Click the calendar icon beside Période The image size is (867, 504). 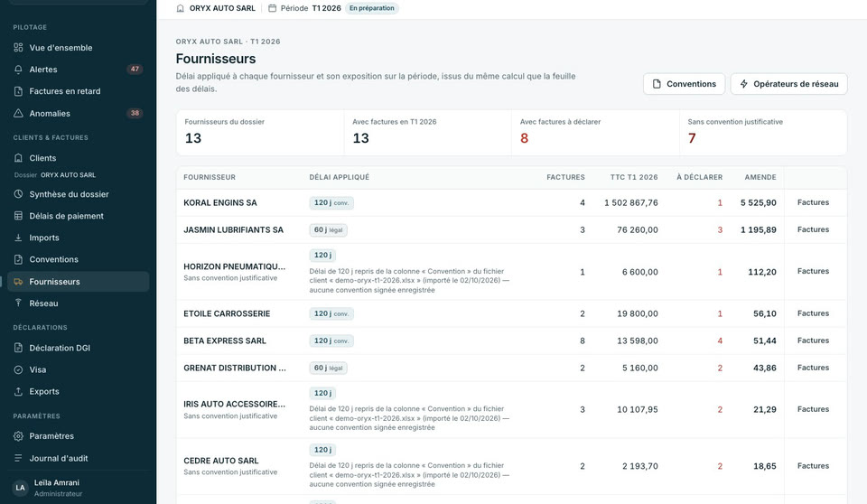(x=272, y=8)
